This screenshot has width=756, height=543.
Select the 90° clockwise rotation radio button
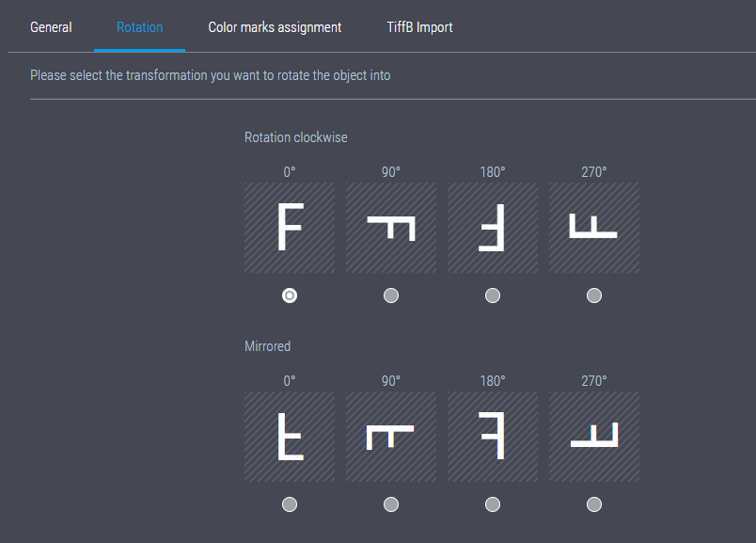(390, 295)
